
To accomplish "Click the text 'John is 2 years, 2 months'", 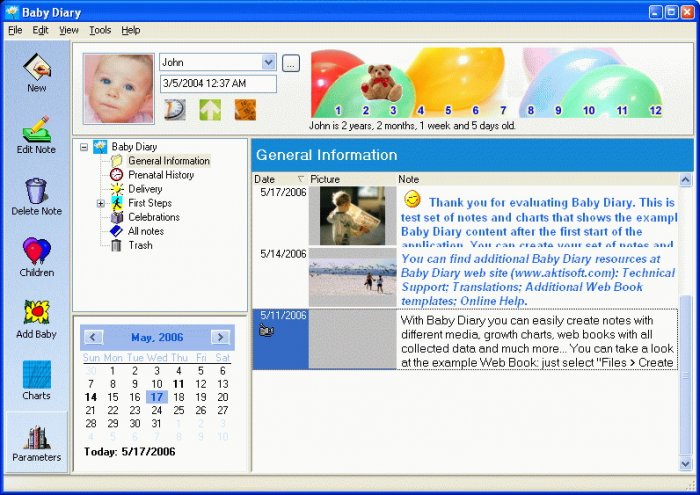I will [412, 126].
